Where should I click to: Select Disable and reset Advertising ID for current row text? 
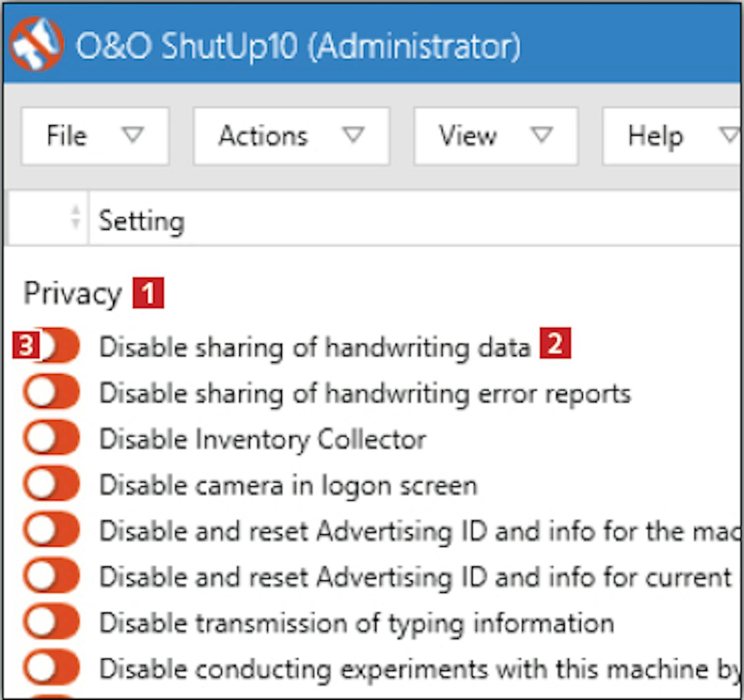[416, 577]
